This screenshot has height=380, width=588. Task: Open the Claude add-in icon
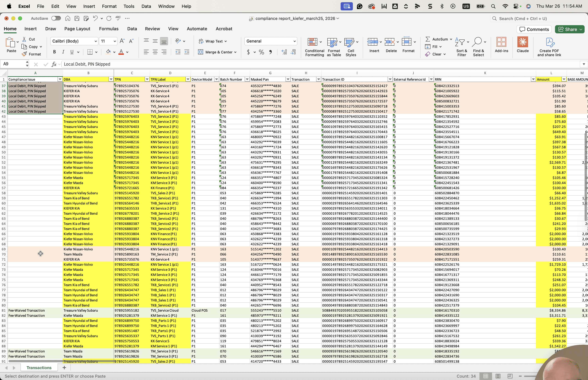pos(523,45)
